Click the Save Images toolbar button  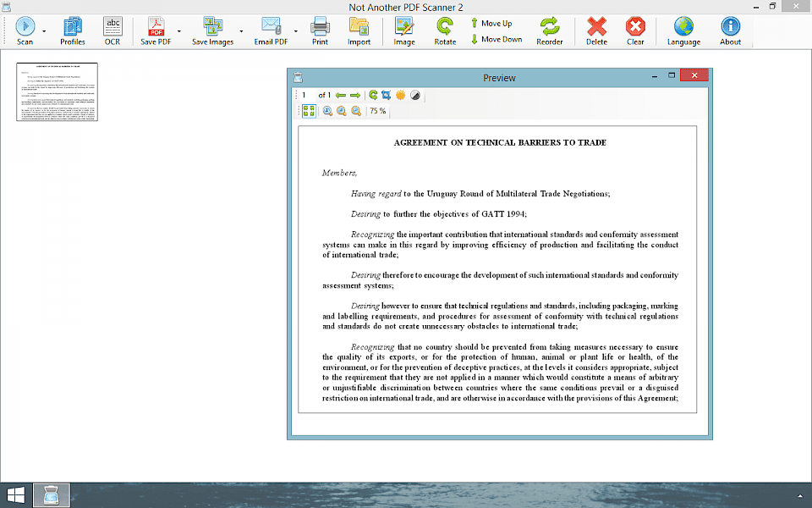click(213, 31)
